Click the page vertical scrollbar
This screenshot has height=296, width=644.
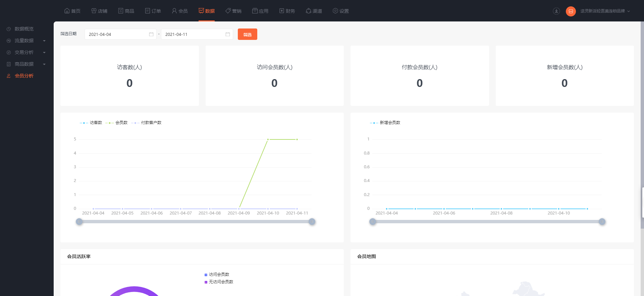642,125
